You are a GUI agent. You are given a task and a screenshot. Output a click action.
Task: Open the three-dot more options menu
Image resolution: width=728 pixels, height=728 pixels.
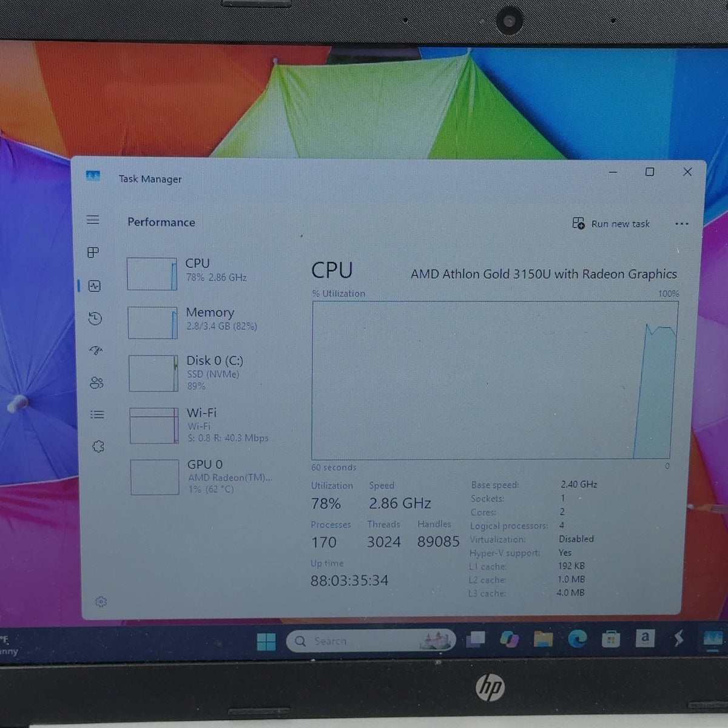pos(682,224)
